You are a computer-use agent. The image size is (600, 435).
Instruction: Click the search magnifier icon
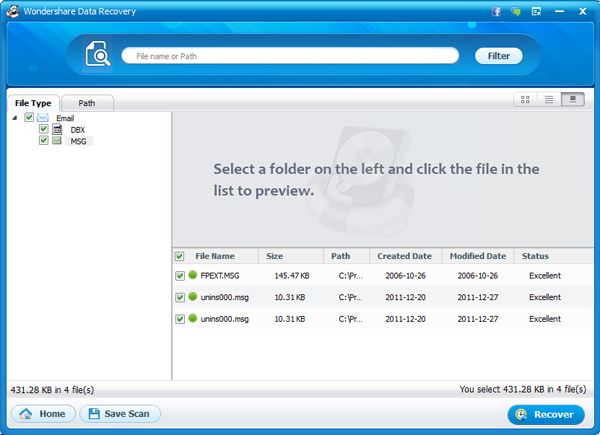[x=98, y=57]
